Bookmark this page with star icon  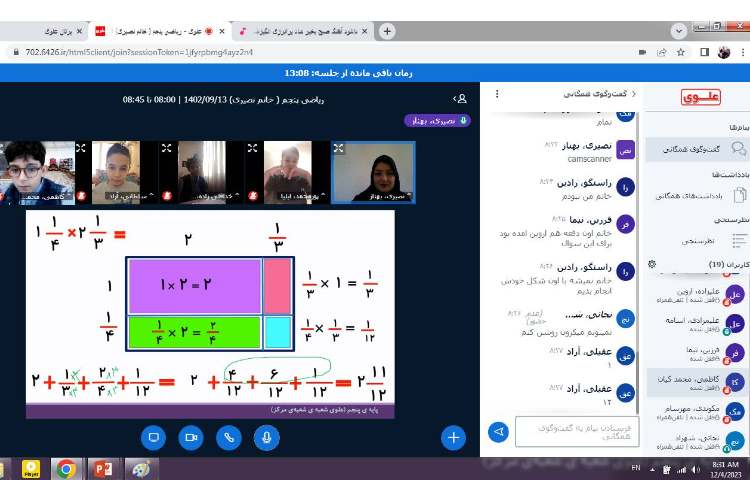(x=681, y=52)
